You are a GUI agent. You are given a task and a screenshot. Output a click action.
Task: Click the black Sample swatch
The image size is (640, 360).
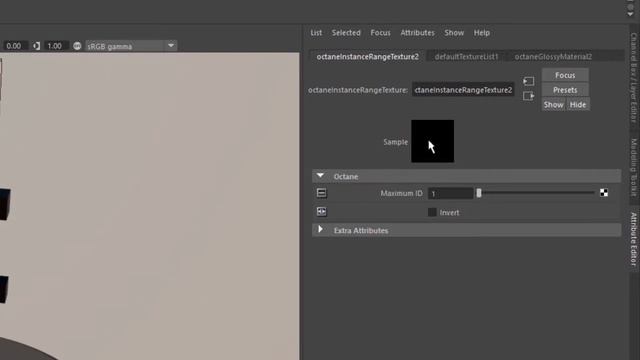click(x=432, y=141)
